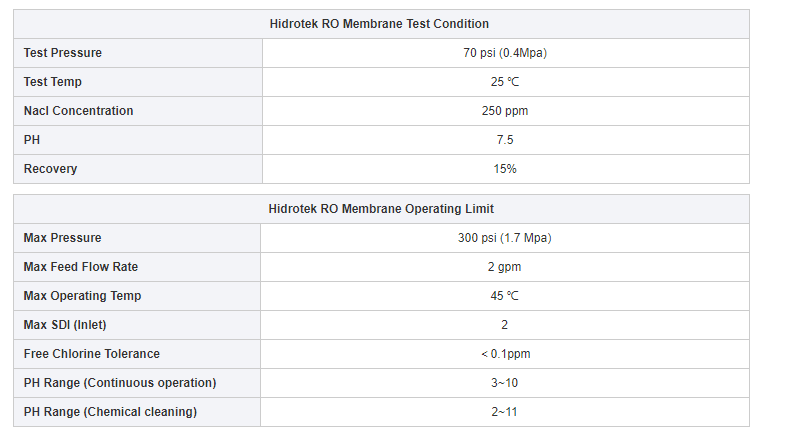Select the Recovery row label
Viewport: 805px width, 438px height.
[x=50, y=169]
